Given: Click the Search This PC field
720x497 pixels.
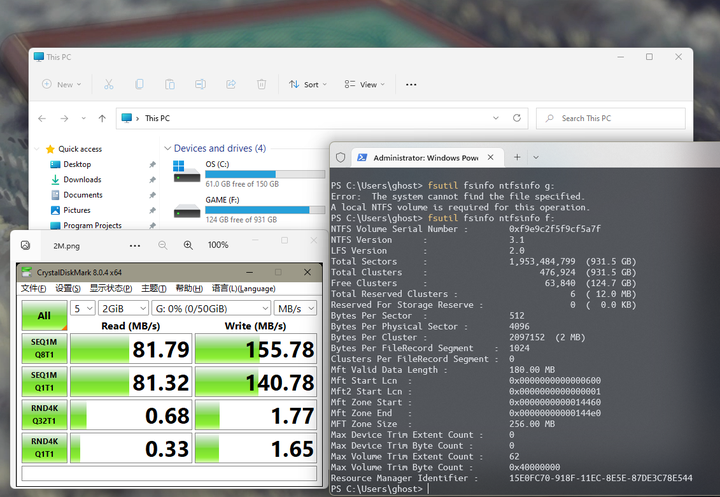Looking at the screenshot, I should pos(611,119).
